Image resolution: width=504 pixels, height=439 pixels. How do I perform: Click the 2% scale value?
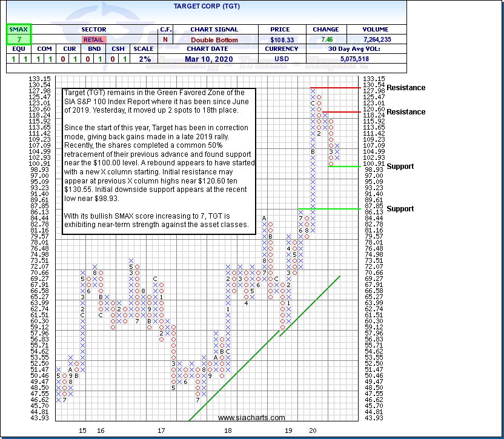point(144,59)
